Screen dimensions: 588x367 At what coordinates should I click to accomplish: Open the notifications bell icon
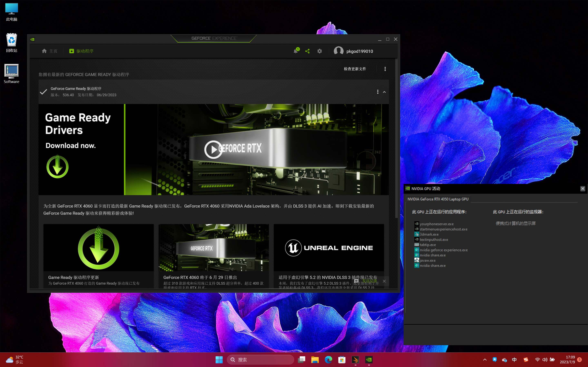coord(296,51)
